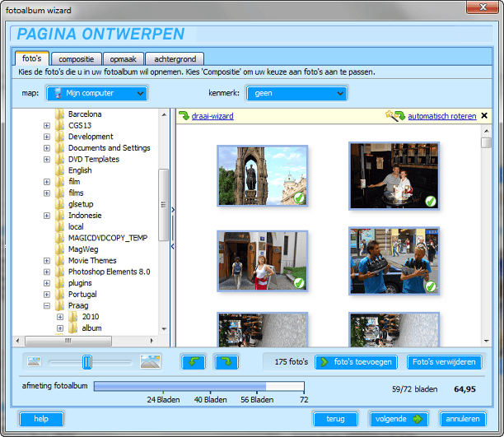Select the Photoshop Elements 8.0 folder

109,272
